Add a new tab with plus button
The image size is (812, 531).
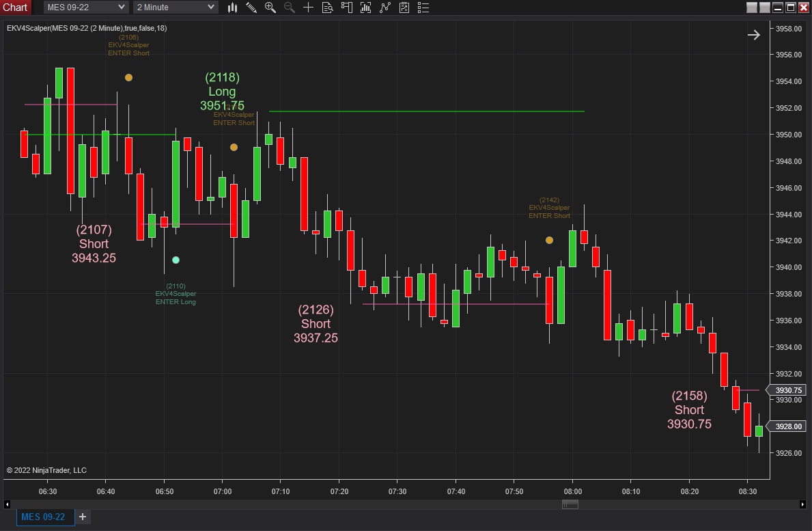pyautogui.click(x=83, y=517)
